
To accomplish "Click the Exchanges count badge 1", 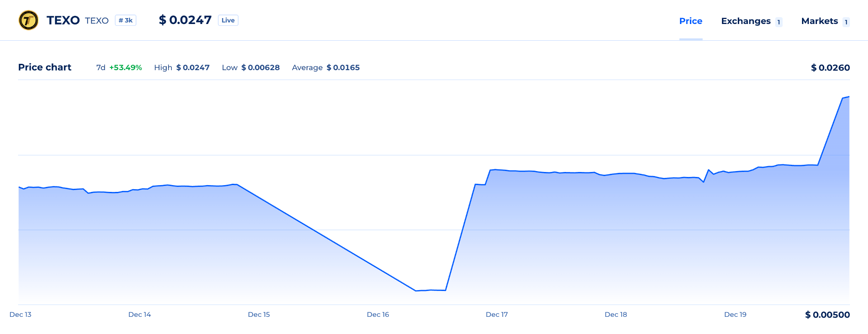I will 778,22.
